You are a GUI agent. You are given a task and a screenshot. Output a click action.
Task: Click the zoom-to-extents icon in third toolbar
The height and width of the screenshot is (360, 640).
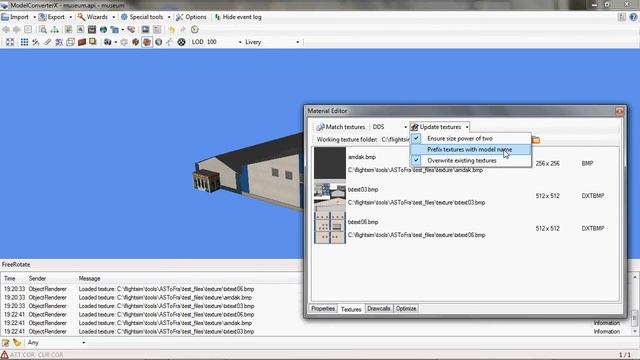point(10,42)
